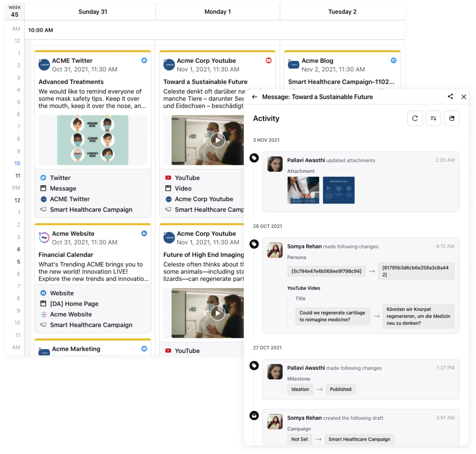Click the YouTube icon on Toward a Sustainable Future
The width and height of the screenshot is (476, 454).
268,61
